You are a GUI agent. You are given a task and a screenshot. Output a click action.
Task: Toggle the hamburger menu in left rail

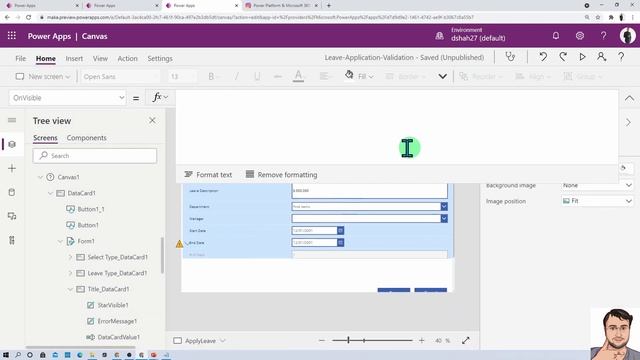point(12,120)
